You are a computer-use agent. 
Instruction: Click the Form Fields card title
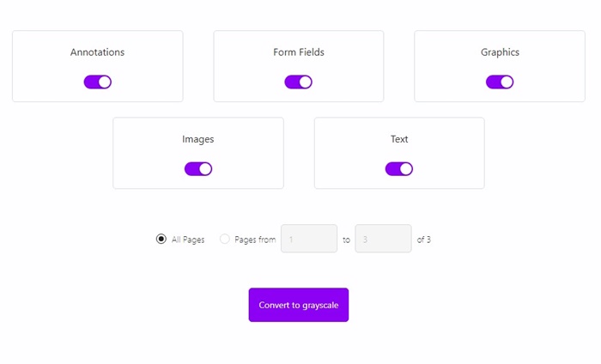pyautogui.click(x=298, y=52)
